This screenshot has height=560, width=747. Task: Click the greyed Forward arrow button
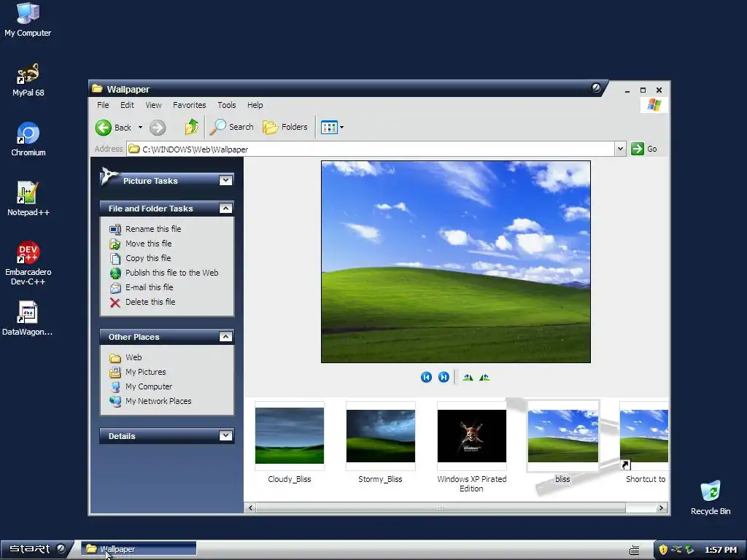(158, 127)
